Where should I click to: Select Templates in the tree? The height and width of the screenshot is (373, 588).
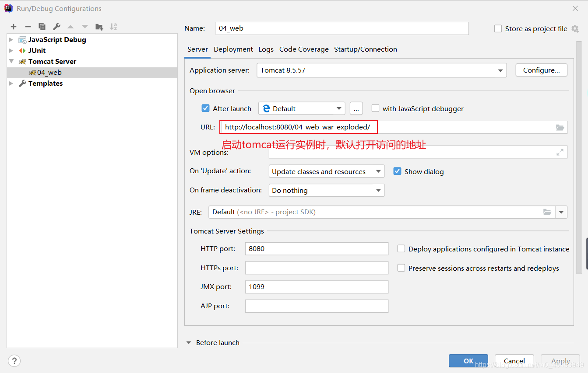pos(45,83)
